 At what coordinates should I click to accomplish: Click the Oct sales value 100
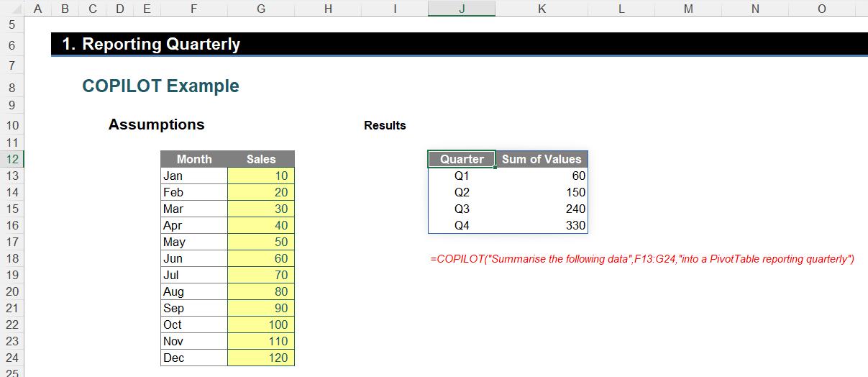coord(261,324)
